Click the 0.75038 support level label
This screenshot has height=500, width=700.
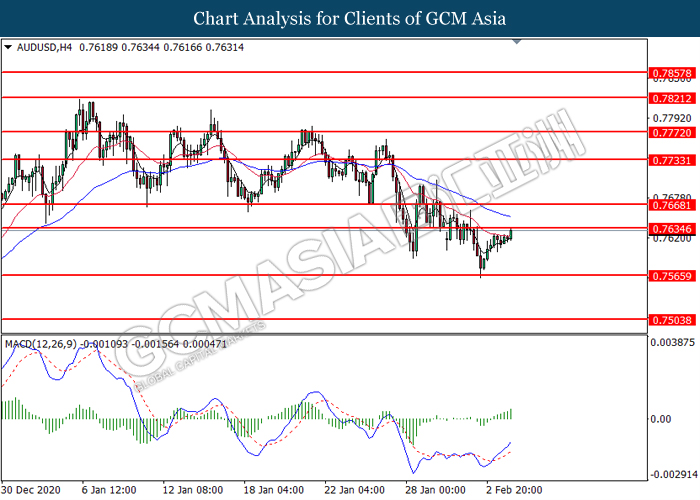672,320
